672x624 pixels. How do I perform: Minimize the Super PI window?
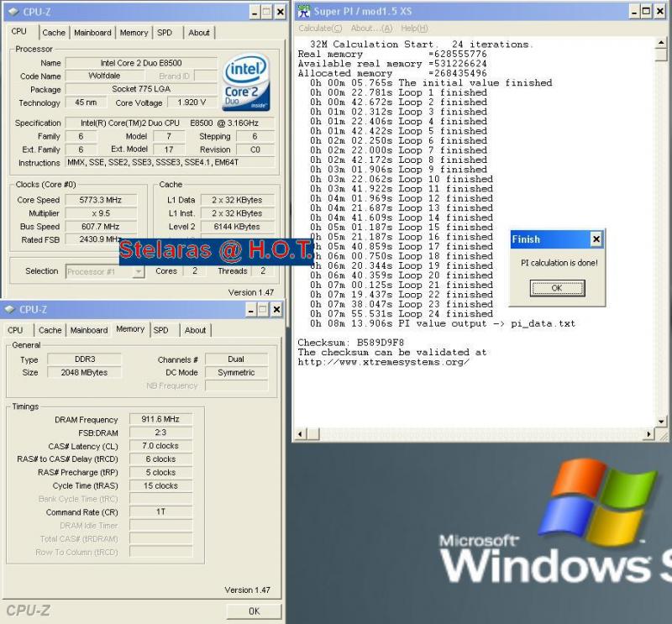(x=634, y=12)
